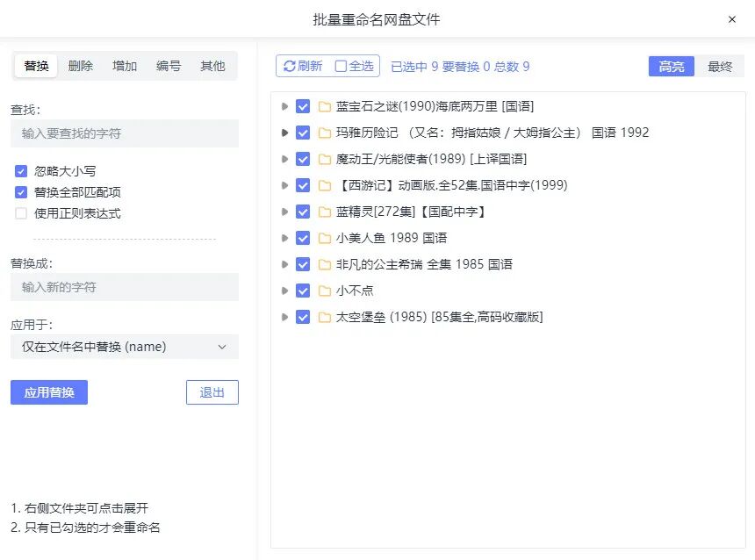Click the refresh icon above the file list

(x=290, y=65)
